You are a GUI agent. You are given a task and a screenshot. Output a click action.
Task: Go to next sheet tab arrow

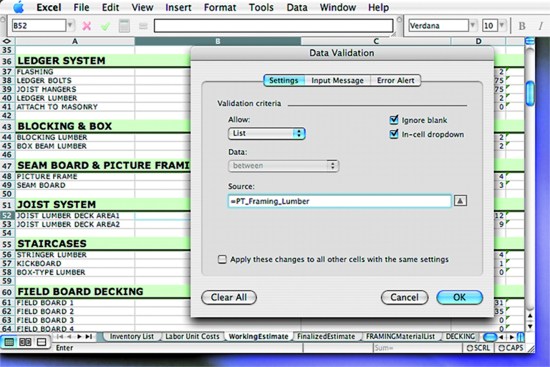pyautogui.click(x=79, y=336)
